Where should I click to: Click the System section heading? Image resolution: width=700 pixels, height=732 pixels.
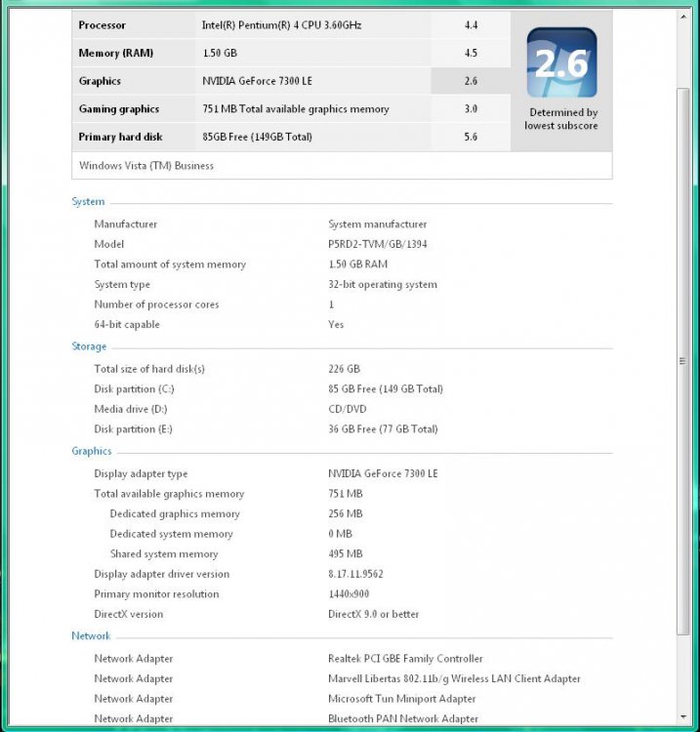(x=88, y=202)
